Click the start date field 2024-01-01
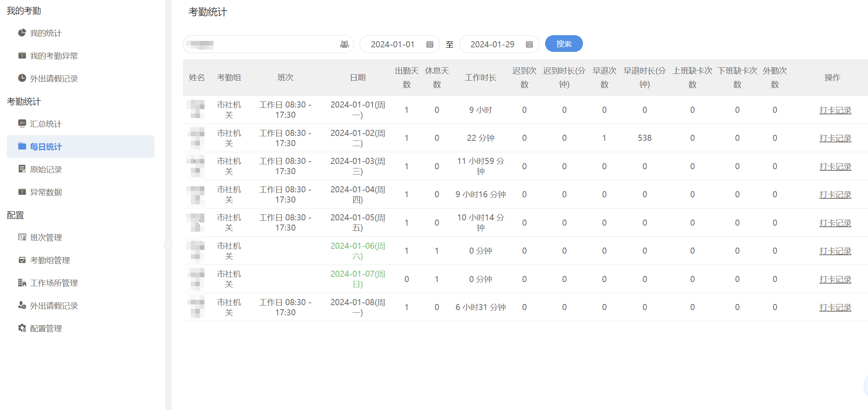Screen dimensions: 868x410 pos(393,44)
